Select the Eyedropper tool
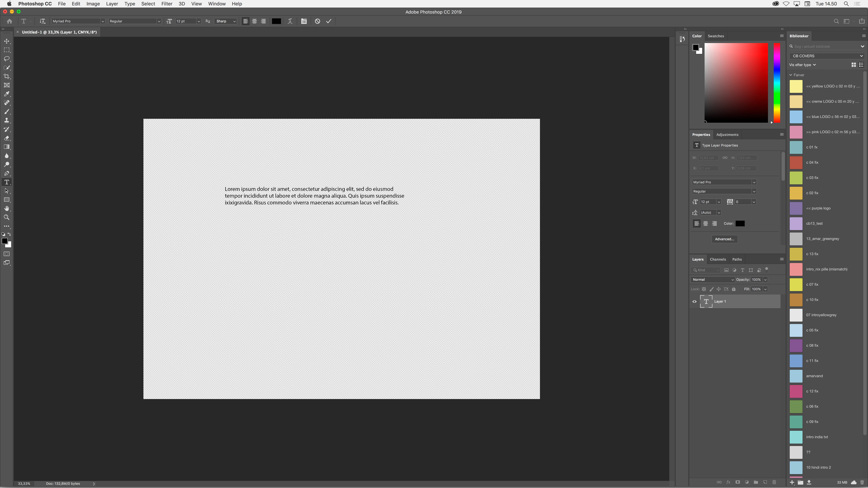The height and width of the screenshot is (488, 868). [7, 94]
